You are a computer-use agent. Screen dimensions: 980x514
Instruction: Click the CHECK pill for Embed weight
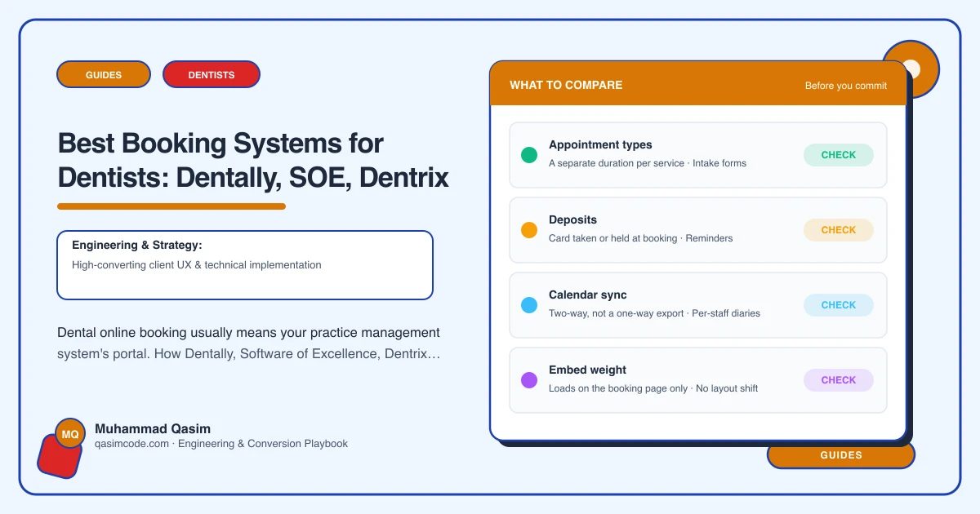(x=839, y=380)
